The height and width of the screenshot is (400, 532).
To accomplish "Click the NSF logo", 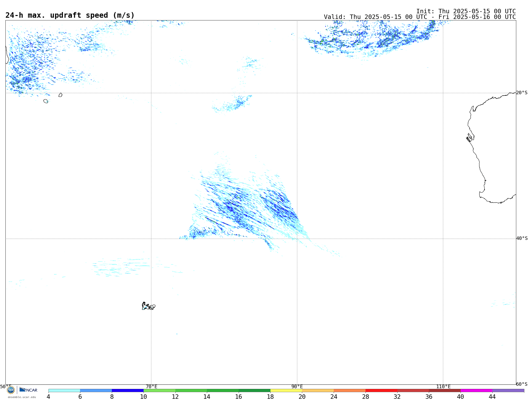I will [11, 390].
